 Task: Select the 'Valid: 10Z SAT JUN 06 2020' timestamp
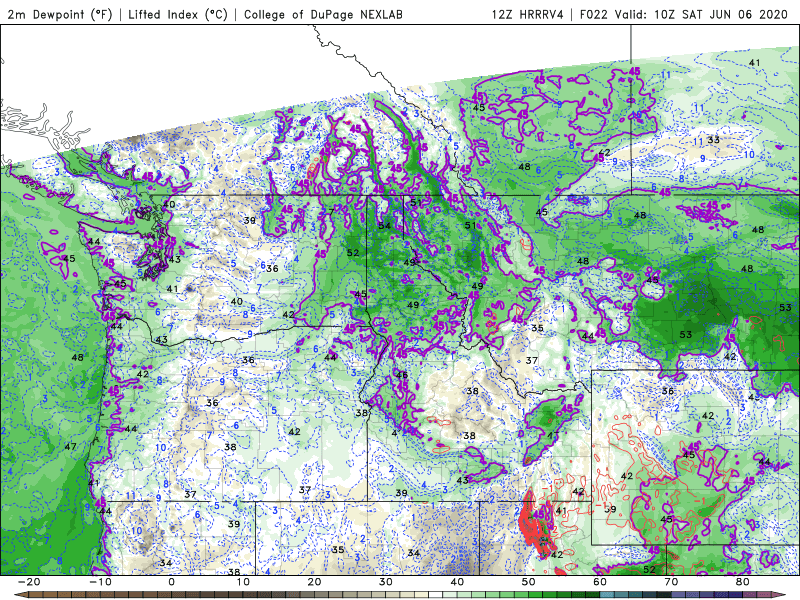point(702,14)
